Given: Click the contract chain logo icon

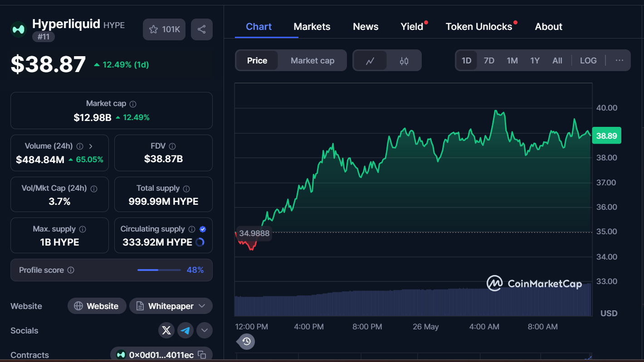Looking at the screenshot, I should [x=121, y=355].
